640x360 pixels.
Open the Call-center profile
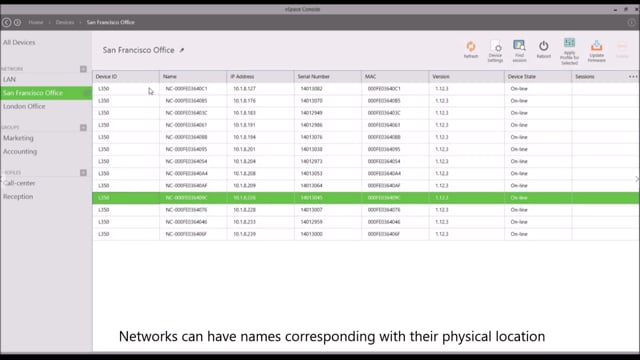19,183
